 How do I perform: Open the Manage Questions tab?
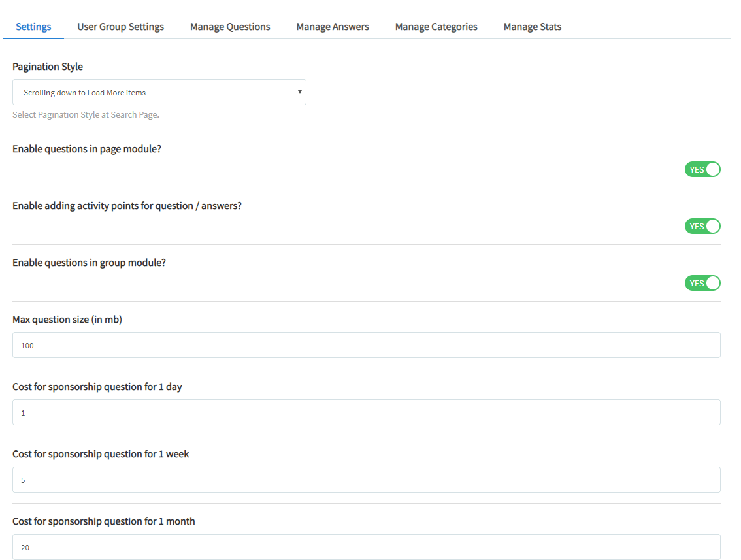(229, 27)
